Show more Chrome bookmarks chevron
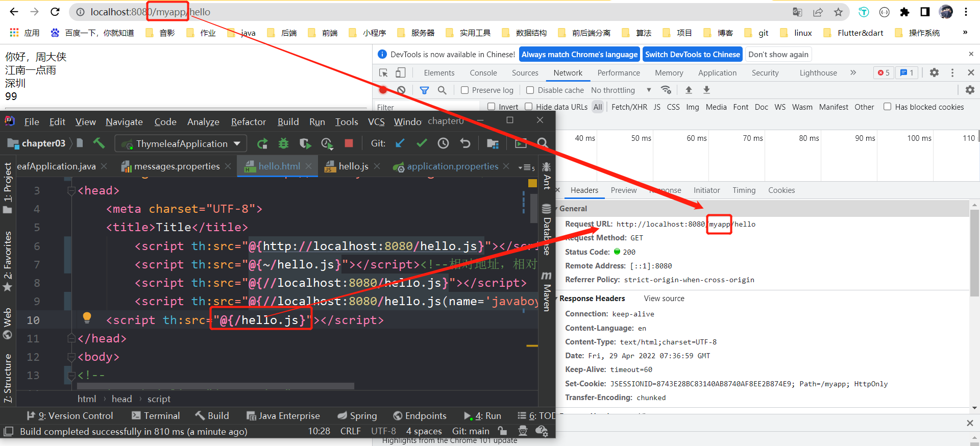This screenshot has height=446, width=980. coord(965,33)
